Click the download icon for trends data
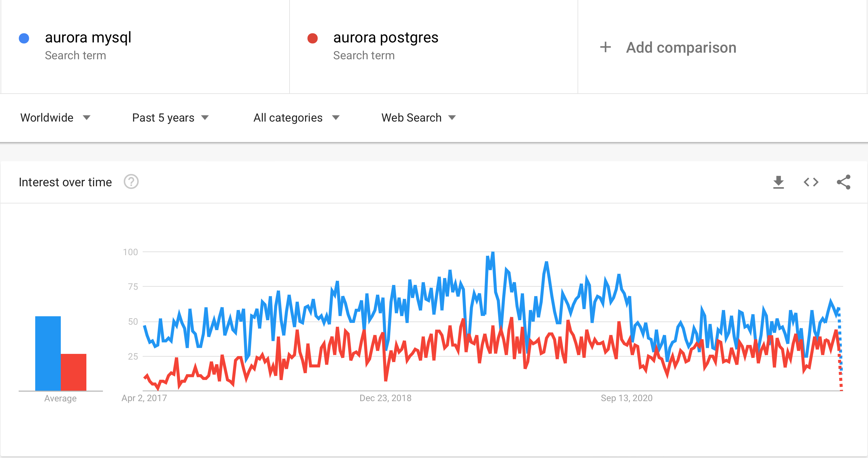The height and width of the screenshot is (458, 868). click(x=779, y=183)
